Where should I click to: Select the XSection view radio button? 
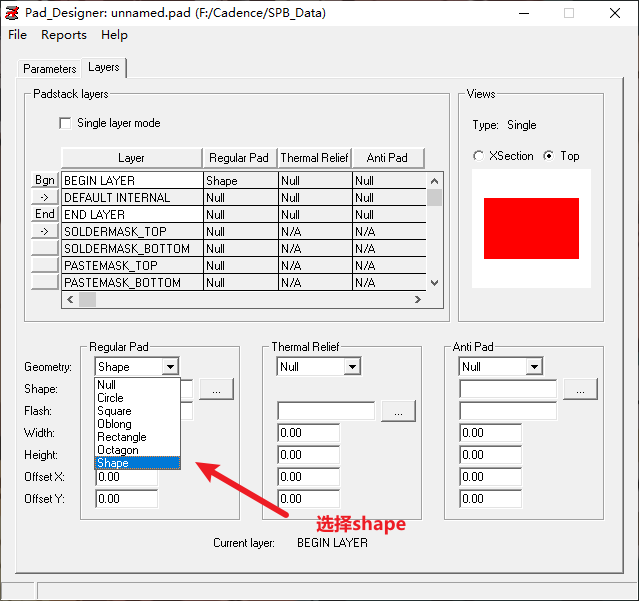(x=479, y=156)
